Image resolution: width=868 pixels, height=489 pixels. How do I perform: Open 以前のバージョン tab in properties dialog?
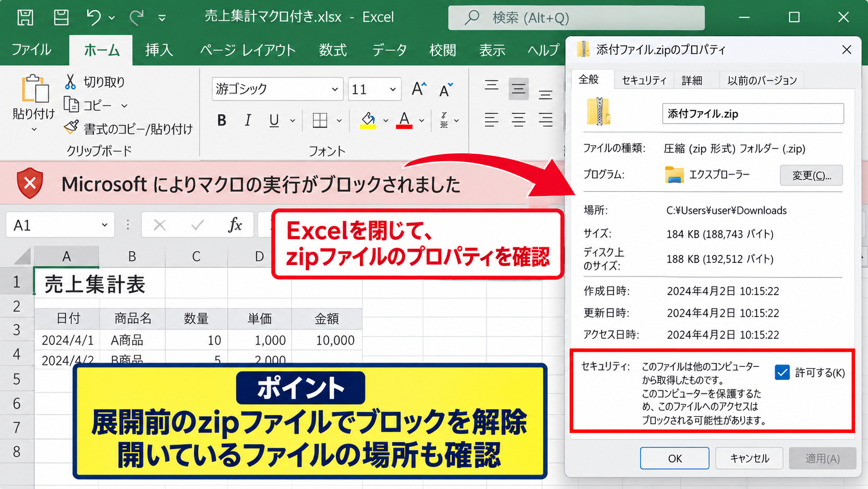[x=762, y=80]
